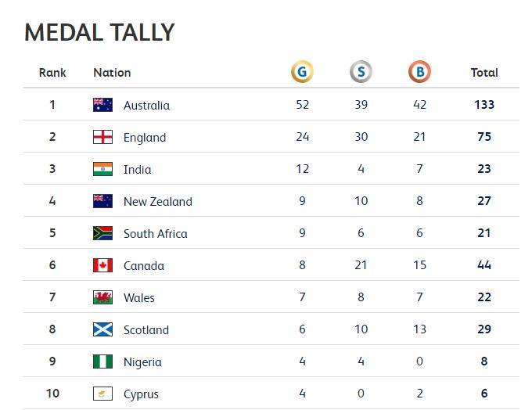Click the gold medal G icon

coord(302,72)
